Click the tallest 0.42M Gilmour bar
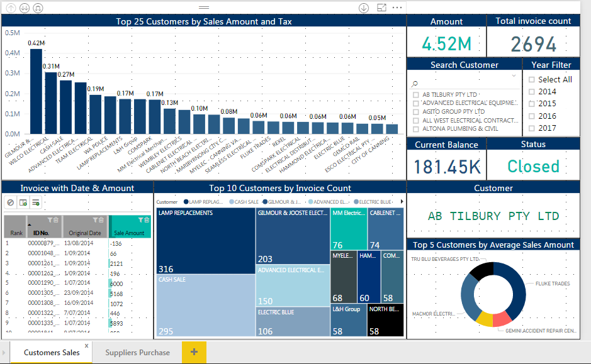Screen dimensions: 591x364 pos(36,91)
